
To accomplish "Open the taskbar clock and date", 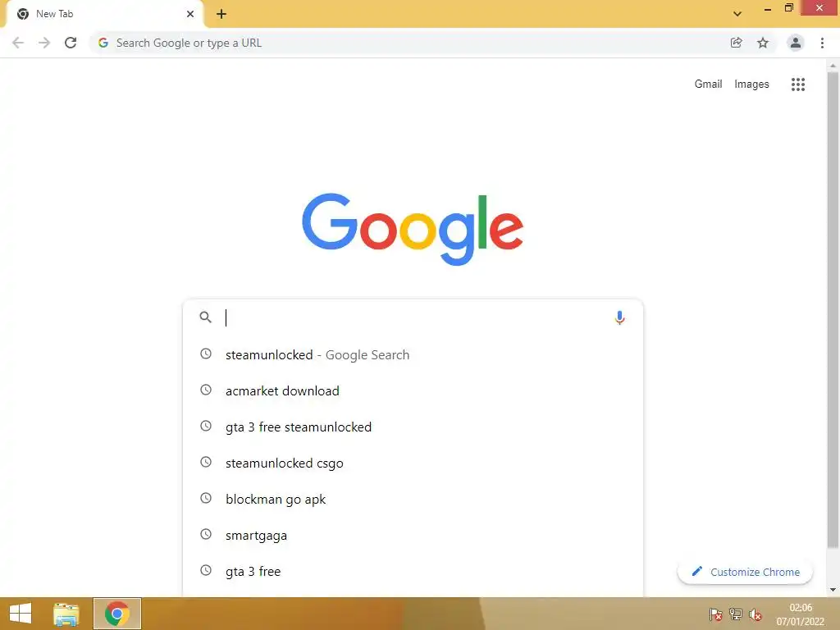I will (x=801, y=614).
